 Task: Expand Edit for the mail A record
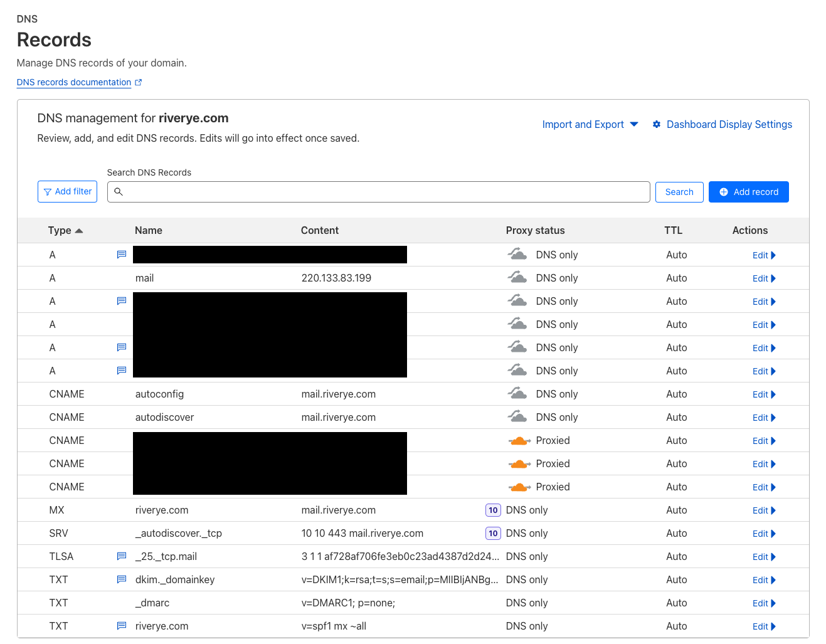pos(764,278)
